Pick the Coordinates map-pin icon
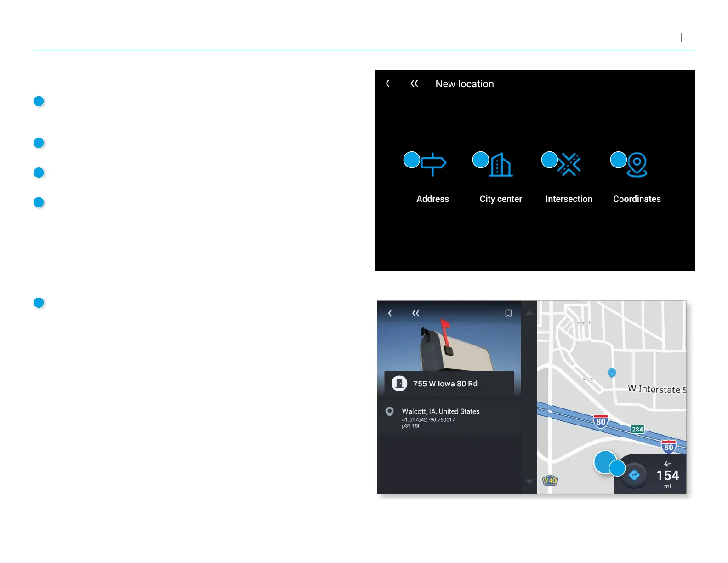This screenshot has width=728, height=563. coord(637,164)
